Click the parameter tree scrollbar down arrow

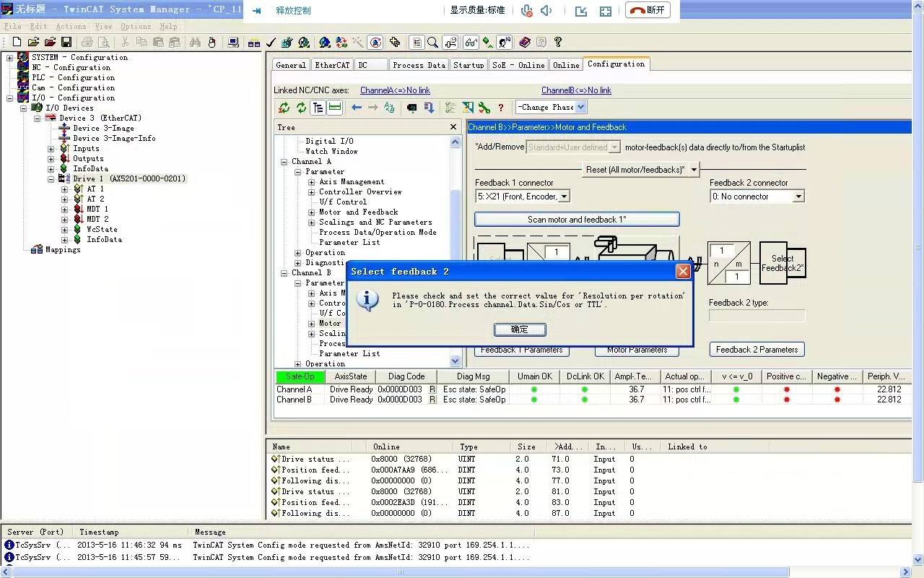(x=455, y=361)
